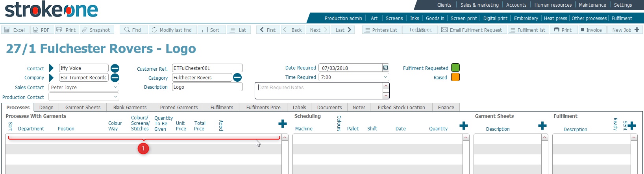Remove Iffy Voice contact with minus icon

[x=115, y=68]
